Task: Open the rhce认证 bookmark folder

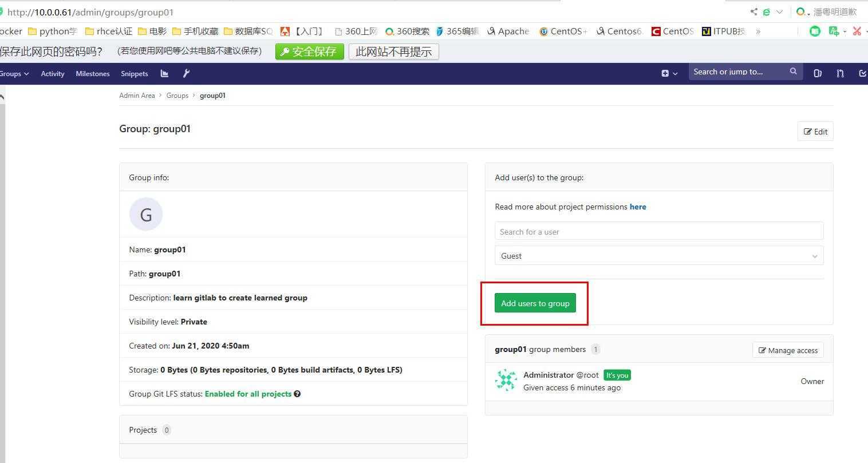Action: coord(109,31)
